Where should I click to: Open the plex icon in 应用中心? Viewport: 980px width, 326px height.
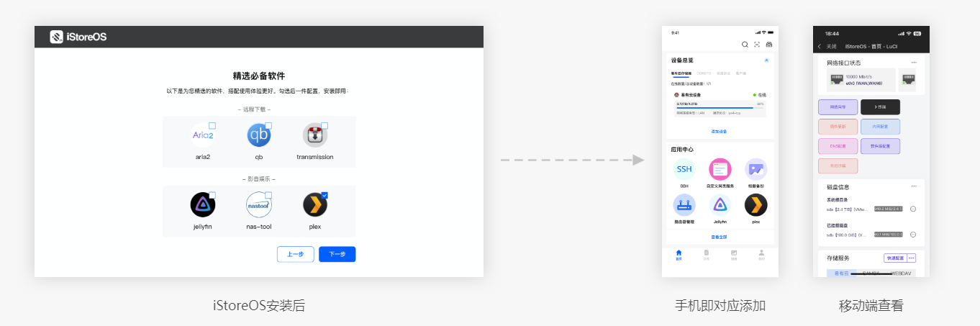(756, 205)
